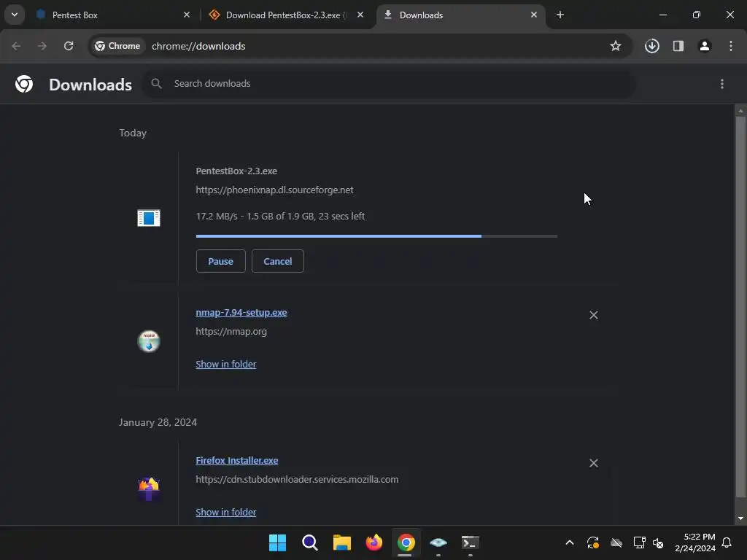This screenshot has width=747, height=560.
Task: Click the search magnifier icon
Action: tap(156, 84)
